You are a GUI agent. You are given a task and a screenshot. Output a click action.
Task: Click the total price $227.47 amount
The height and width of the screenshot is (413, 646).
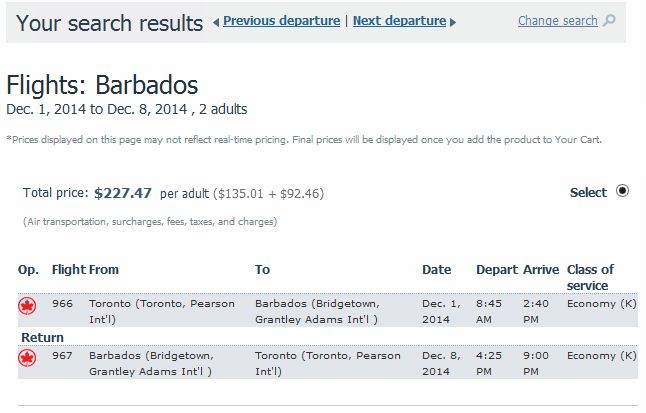[x=123, y=193]
